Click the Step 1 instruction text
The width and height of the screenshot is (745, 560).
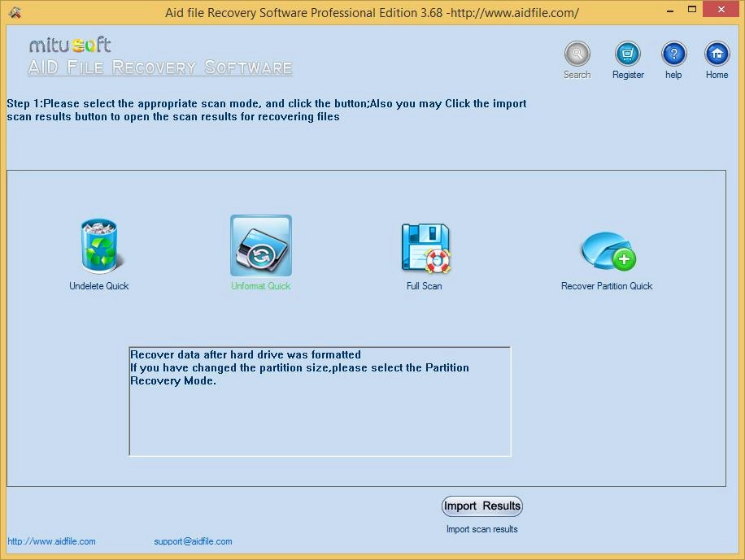267,111
